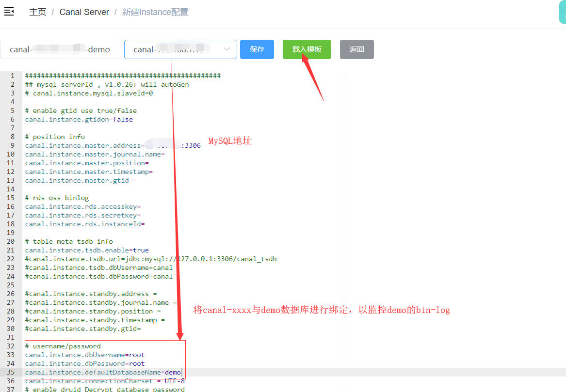Screen dimensions: 566x392
Task: Click line number 1 in gutter
Action: tap(13, 76)
